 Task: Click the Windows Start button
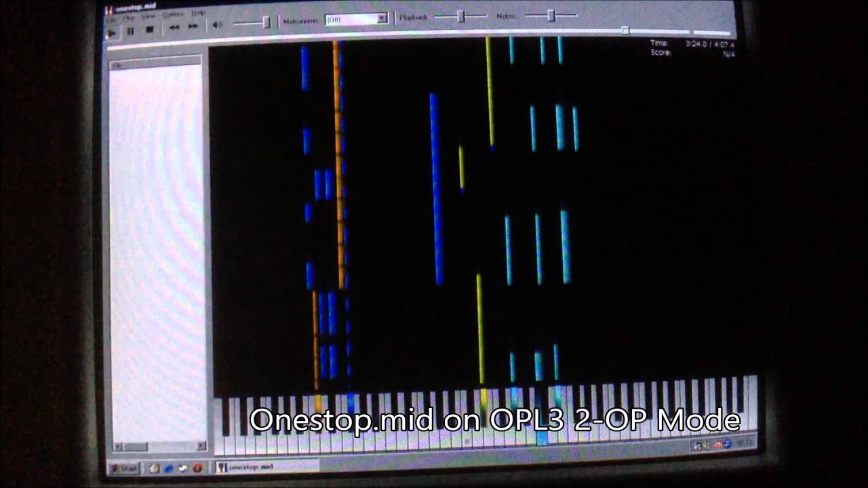(123, 468)
